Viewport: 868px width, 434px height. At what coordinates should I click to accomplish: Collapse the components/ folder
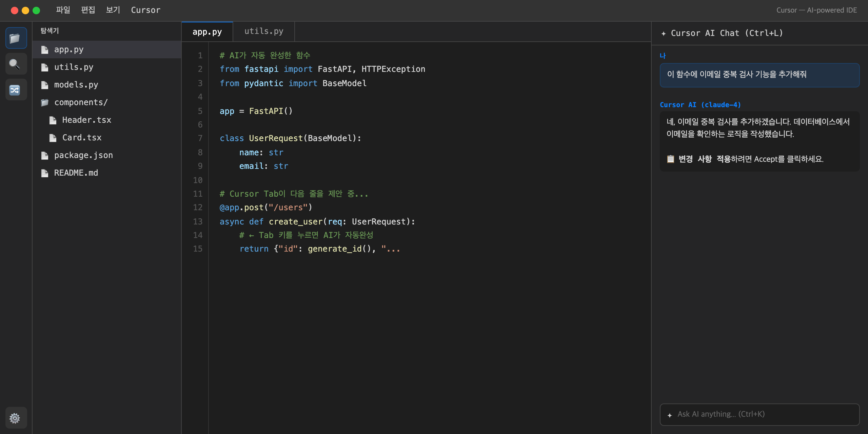tap(107, 102)
